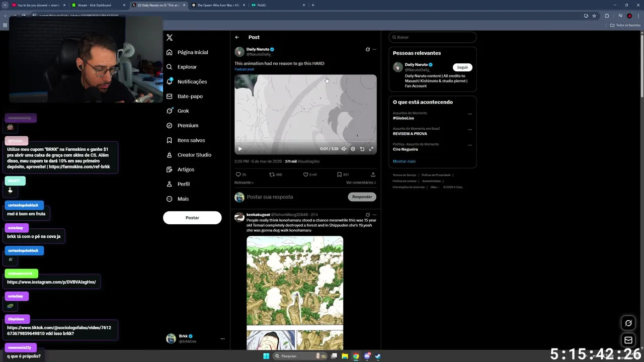Click Grok icon on kenkakugoat reply
644x362 pixels.
pyautogui.click(x=367, y=215)
